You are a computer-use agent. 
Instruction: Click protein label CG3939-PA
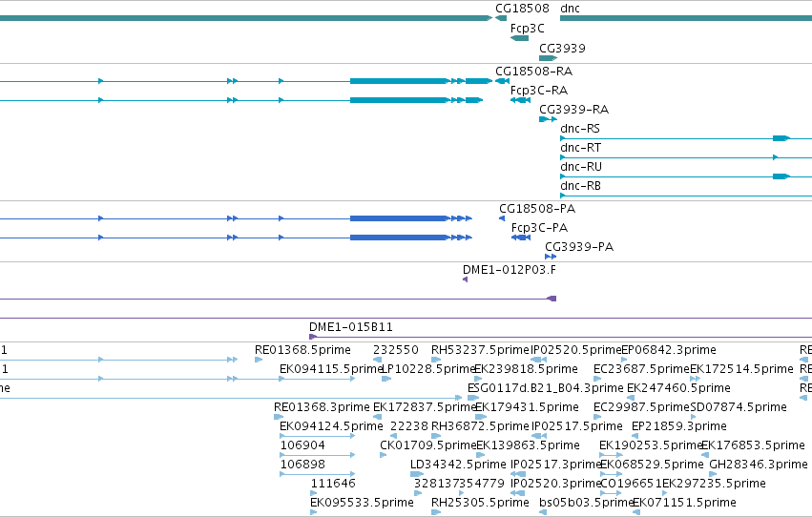(579, 247)
